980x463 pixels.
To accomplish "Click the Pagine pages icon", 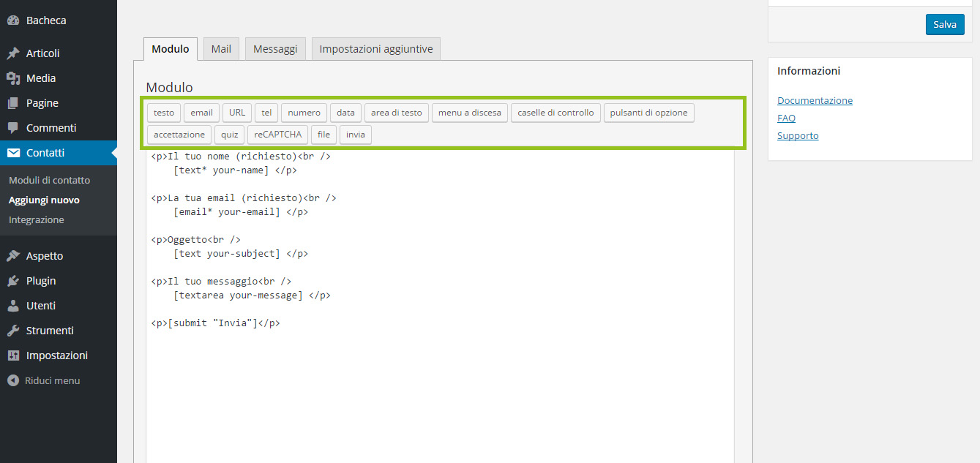I will 13,103.
